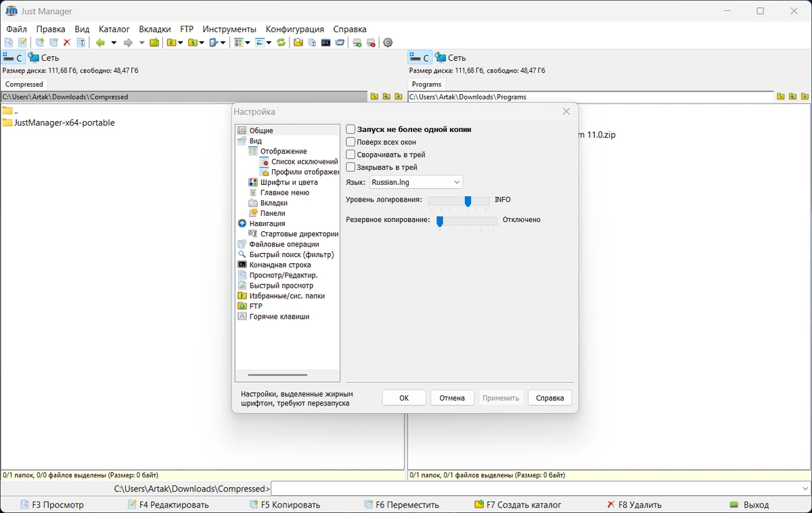This screenshot has height=513, width=812.
Task: Open the Файл menu
Action: (17, 29)
